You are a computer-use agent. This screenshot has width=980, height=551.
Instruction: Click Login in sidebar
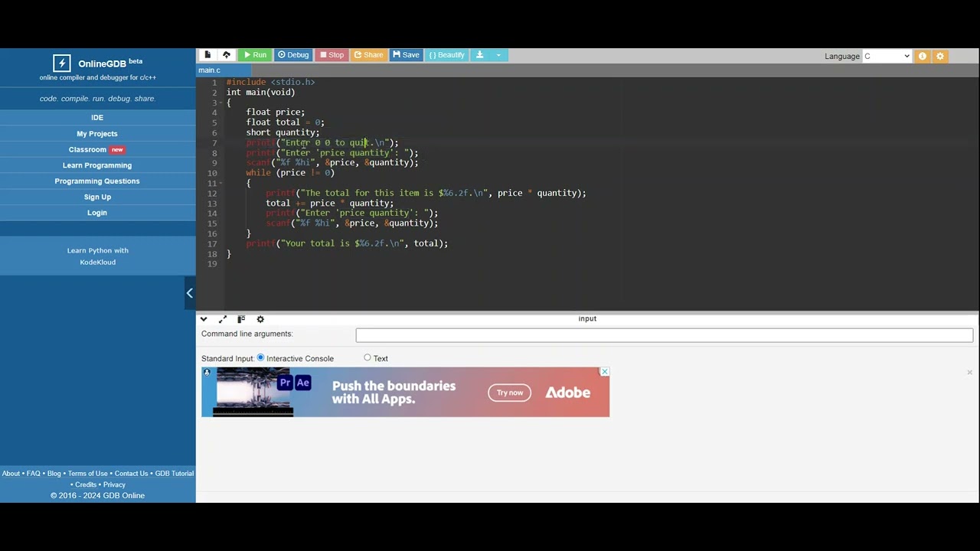point(97,213)
